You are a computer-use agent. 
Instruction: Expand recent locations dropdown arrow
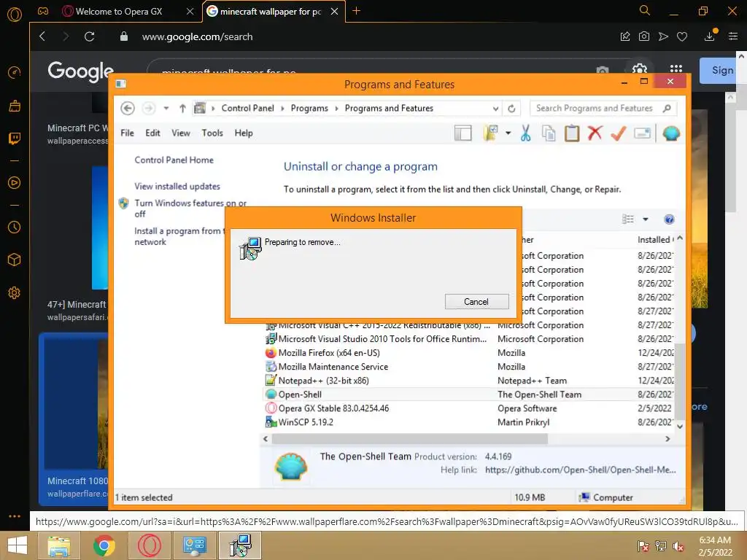166,109
